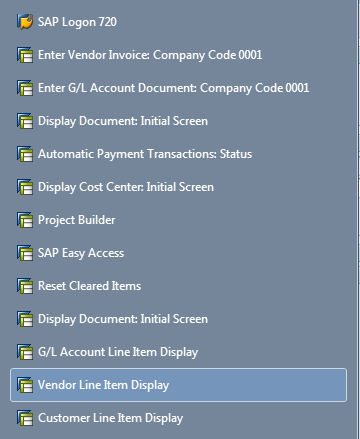Click the SAP Easy Access window icon

click(x=25, y=253)
